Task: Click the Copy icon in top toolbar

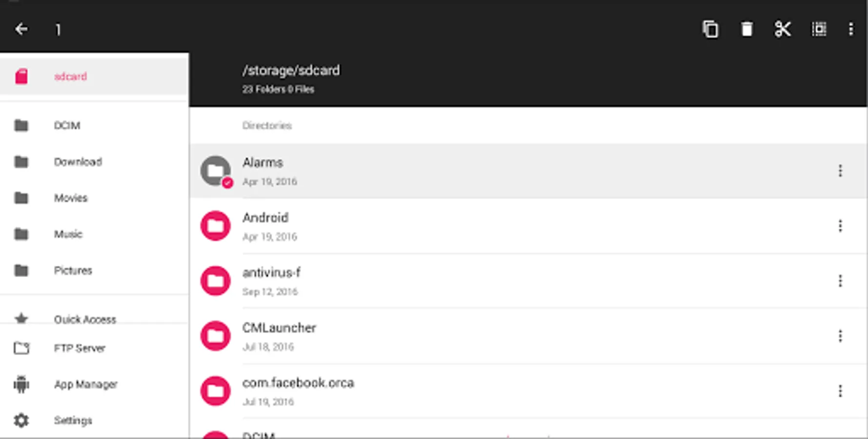Action: [710, 29]
